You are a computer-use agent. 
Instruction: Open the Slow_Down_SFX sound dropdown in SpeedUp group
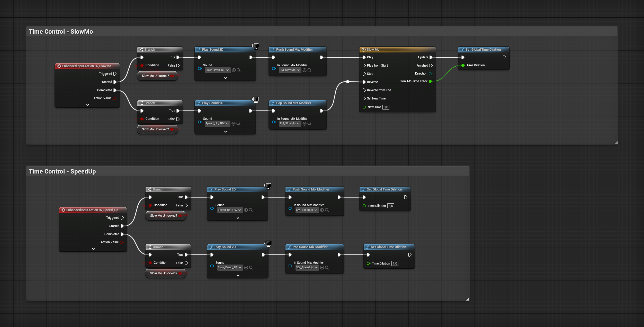click(x=230, y=268)
